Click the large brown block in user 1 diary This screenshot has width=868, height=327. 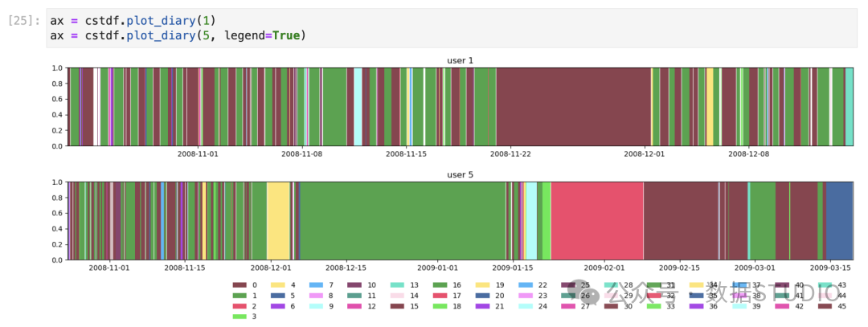(x=574, y=107)
